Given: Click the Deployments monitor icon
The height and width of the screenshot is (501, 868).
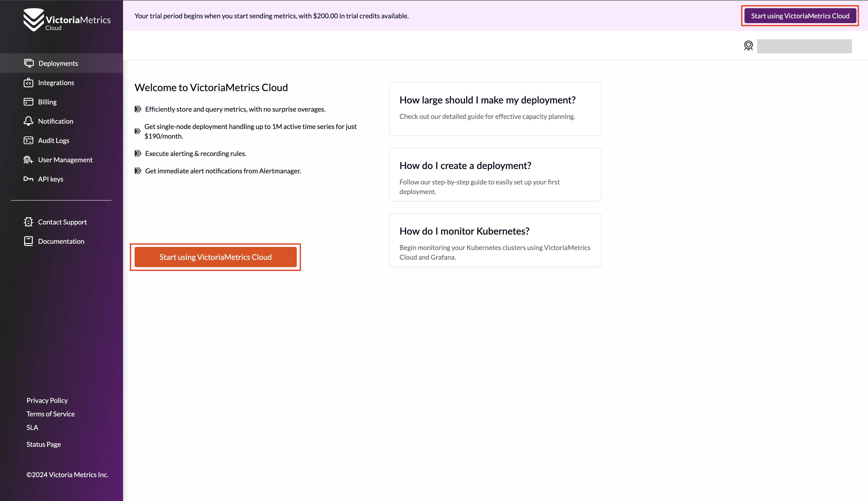Looking at the screenshot, I should (29, 63).
